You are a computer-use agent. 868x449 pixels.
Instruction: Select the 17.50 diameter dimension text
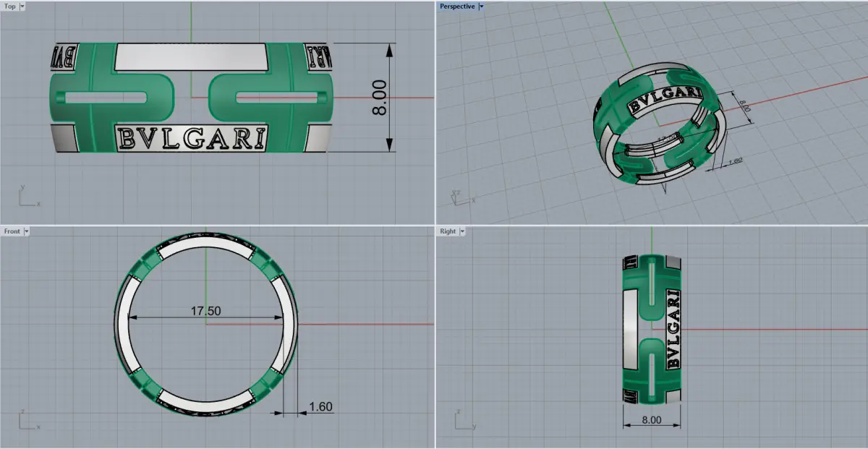point(205,311)
